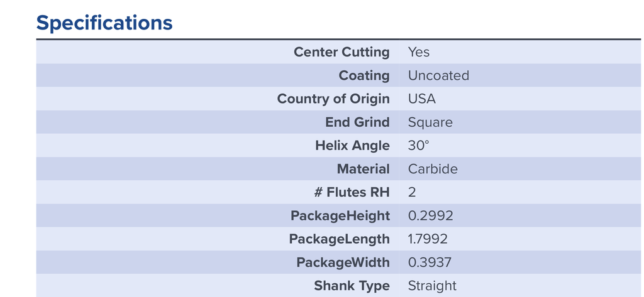This screenshot has width=644, height=297.
Task: Select the Center Cutting label
Action: point(341,52)
